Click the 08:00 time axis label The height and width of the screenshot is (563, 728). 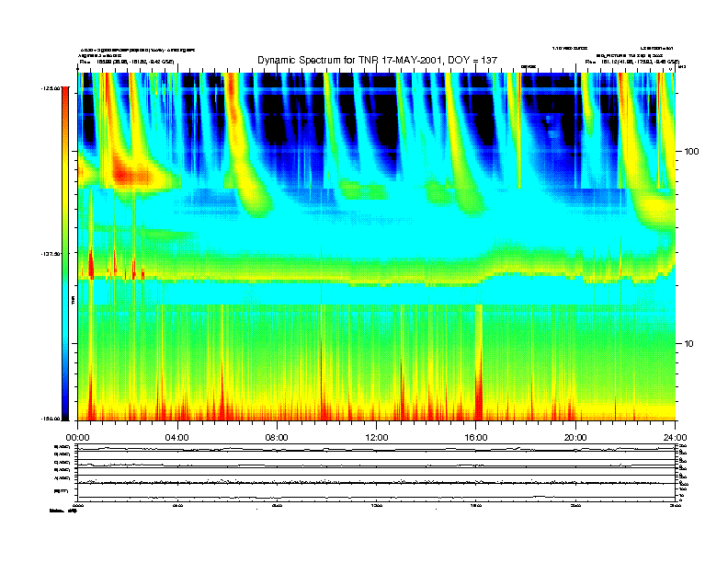pyautogui.click(x=277, y=438)
